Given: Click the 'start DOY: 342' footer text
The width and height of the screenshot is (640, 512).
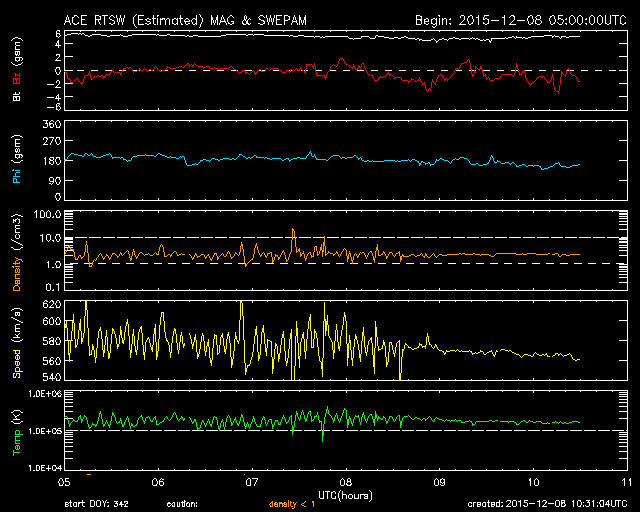Looking at the screenshot, I should coord(96,504).
